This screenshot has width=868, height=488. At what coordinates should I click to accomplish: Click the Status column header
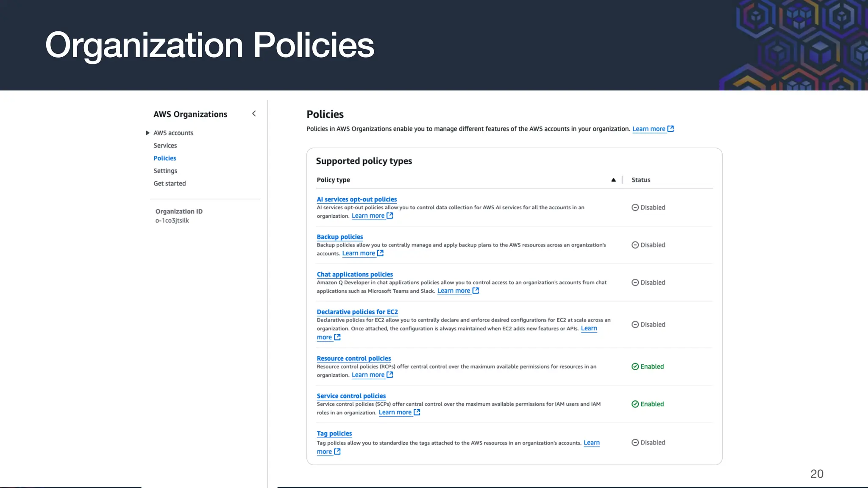point(641,180)
